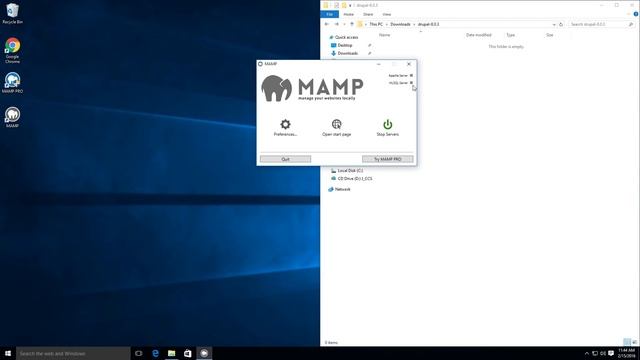The image size is (640, 360).
Task: Open Quick Access Toolbar customize dropdown
Action: (x=350, y=5)
